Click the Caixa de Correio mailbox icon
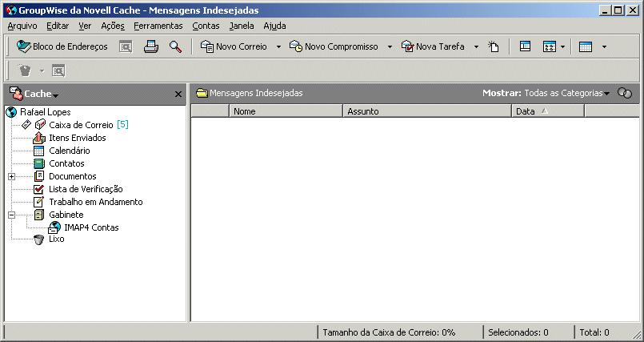The image size is (644, 342). pos(40,124)
